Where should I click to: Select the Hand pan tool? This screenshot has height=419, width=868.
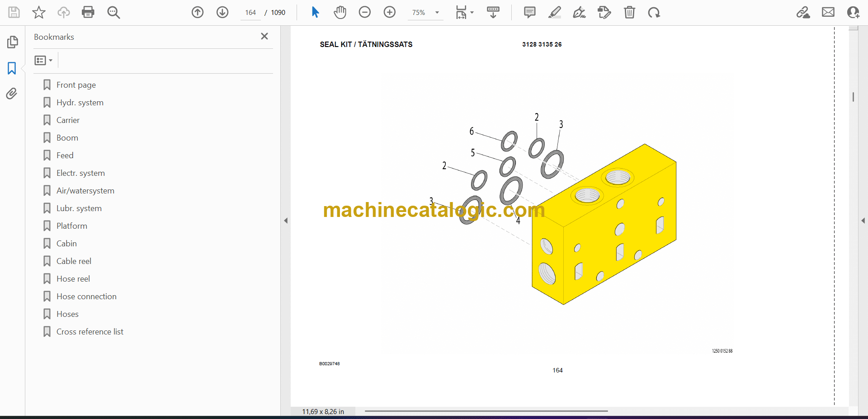340,12
